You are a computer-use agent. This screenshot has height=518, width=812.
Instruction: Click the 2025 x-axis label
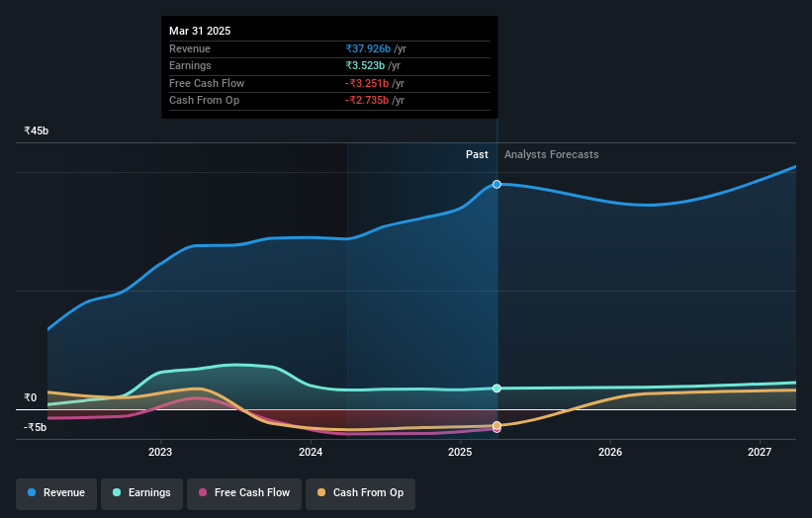pyautogui.click(x=460, y=452)
